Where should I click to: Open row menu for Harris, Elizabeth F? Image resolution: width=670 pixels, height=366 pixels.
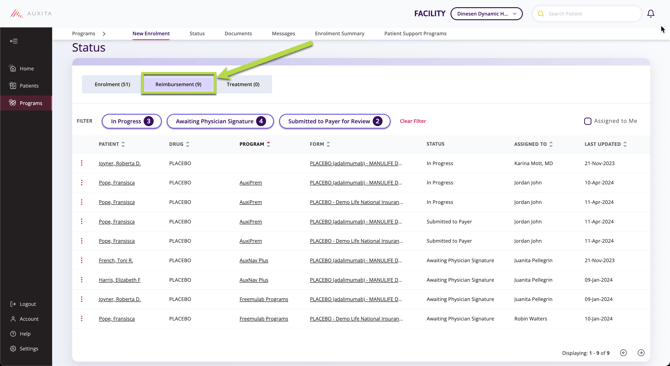[82, 280]
